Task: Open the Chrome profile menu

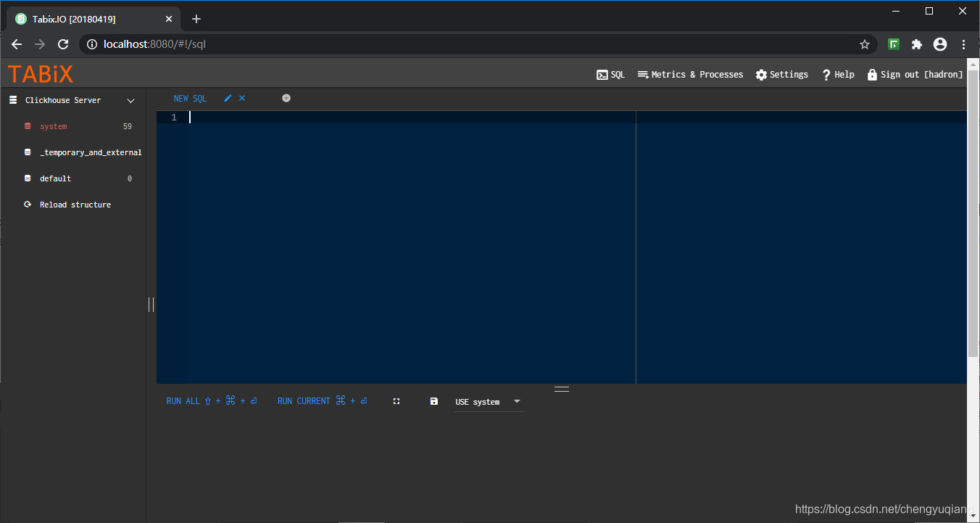Action: tap(940, 44)
